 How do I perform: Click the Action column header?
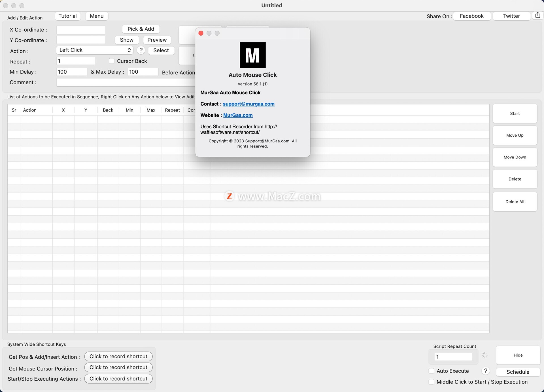(x=37, y=110)
